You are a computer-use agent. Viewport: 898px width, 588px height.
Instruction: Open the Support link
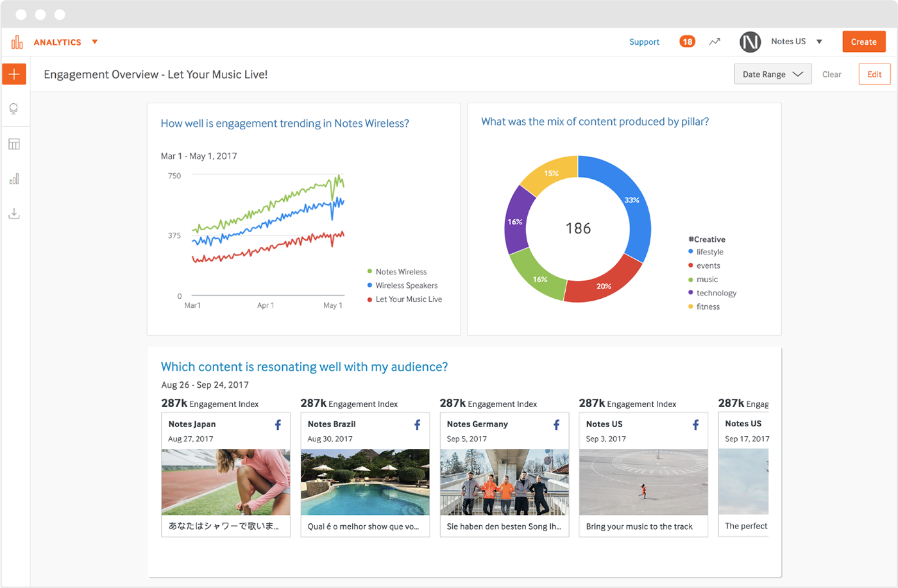tap(644, 42)
